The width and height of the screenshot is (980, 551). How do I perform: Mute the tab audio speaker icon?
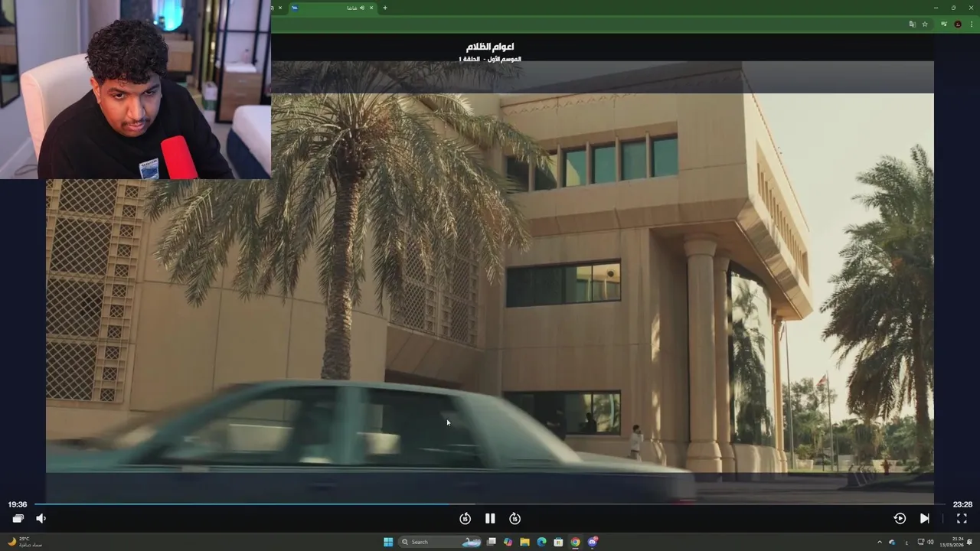tap(362, 8)
